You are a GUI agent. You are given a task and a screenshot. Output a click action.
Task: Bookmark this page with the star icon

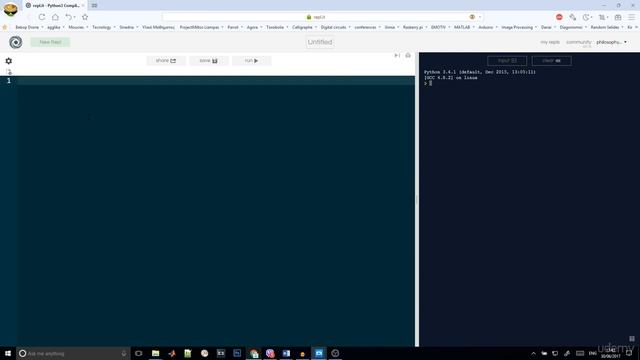coord(85,17)
